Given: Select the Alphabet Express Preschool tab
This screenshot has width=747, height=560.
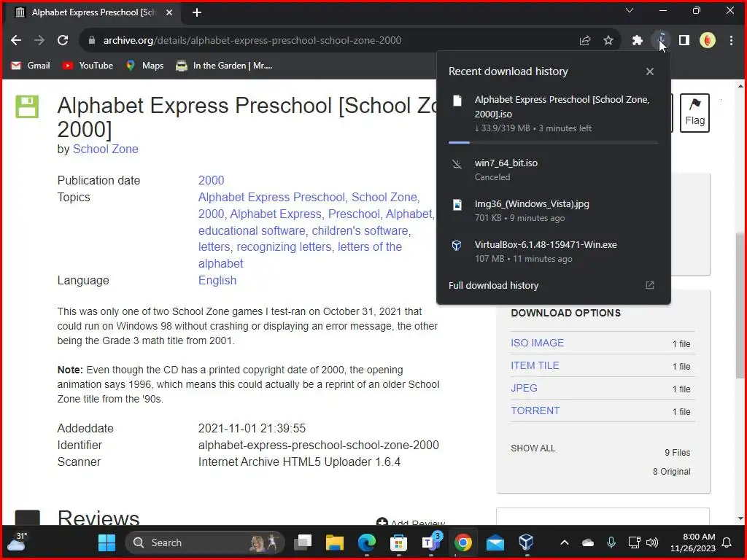Looking at the screenshot, I should [91, 12].
